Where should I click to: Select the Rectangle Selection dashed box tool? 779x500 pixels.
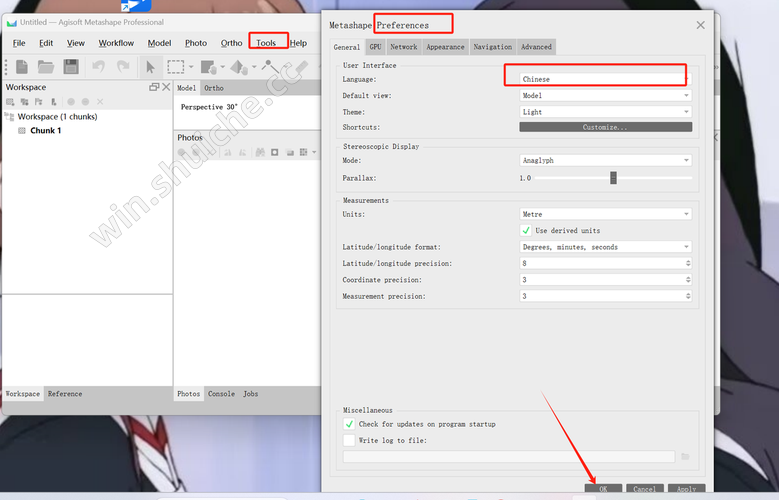click(x=175, y=67)
